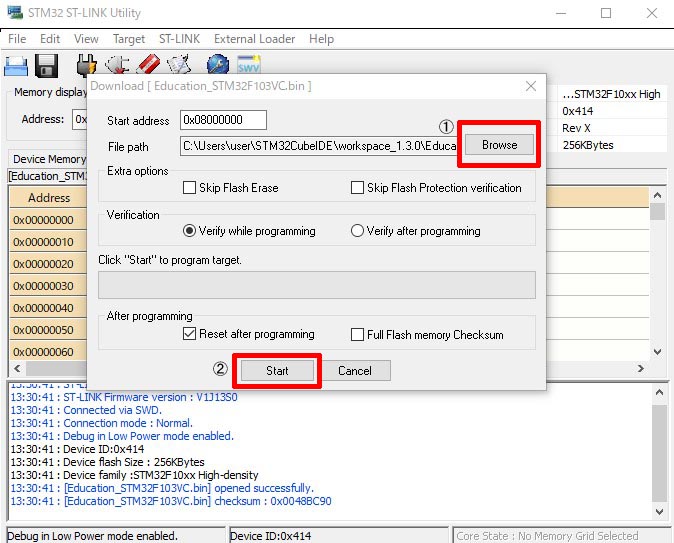Click the Program verify toolbar icon
Screen dimensions: 674x543
tap(179, 64)
